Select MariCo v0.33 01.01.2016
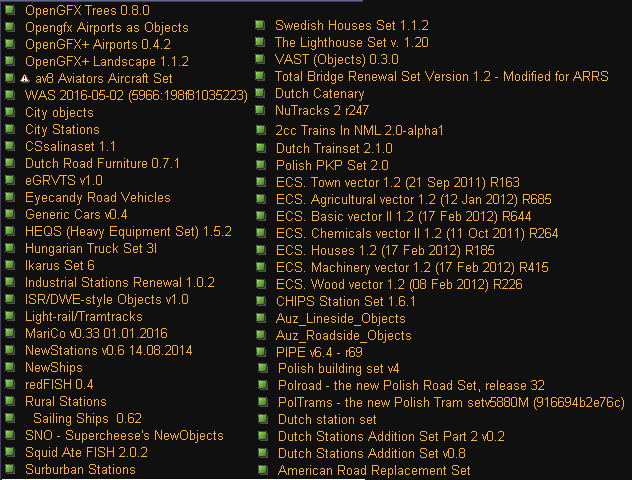Viewport: 632px width, 480px height. [x=96, y=333]
